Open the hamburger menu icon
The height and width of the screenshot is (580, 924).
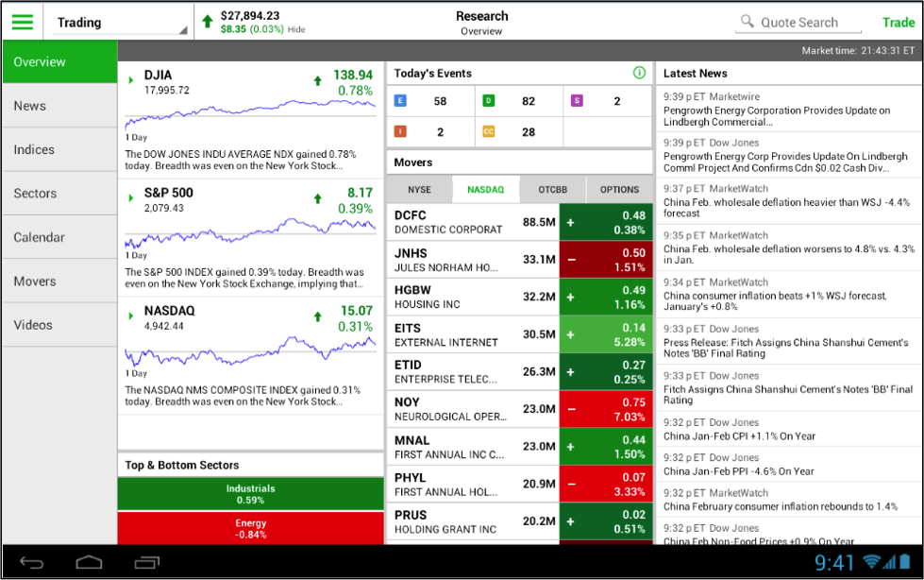pyautogui.click(x=23, y=23)
